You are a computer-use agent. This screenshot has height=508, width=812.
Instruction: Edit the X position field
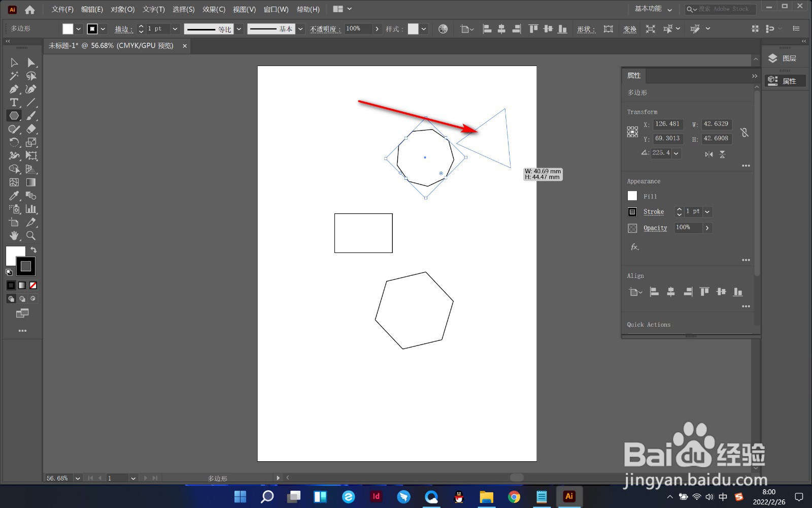click(x=667, y=124)
